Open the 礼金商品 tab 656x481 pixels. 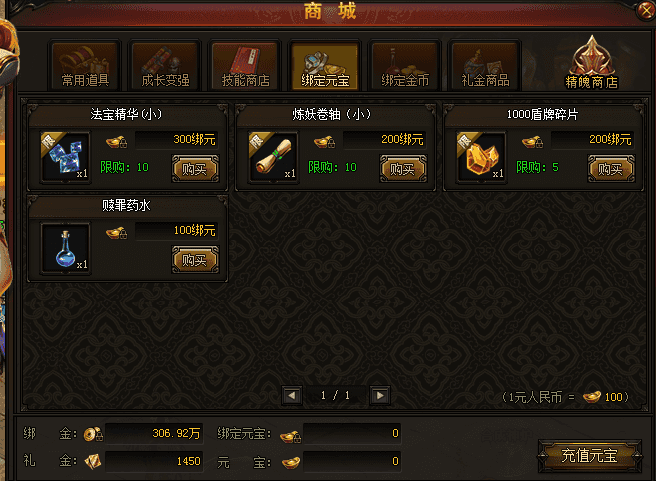click(x=485, y=66)
